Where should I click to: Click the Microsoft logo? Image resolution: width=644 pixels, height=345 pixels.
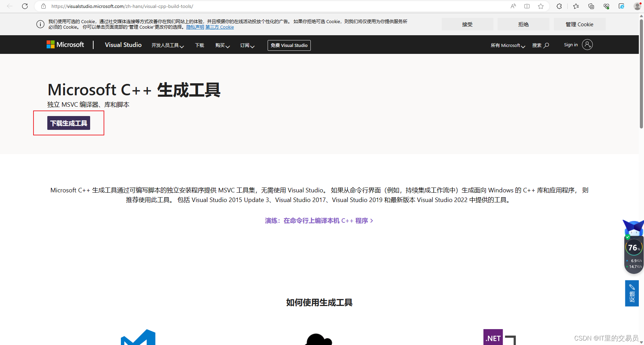click(65, 45)
